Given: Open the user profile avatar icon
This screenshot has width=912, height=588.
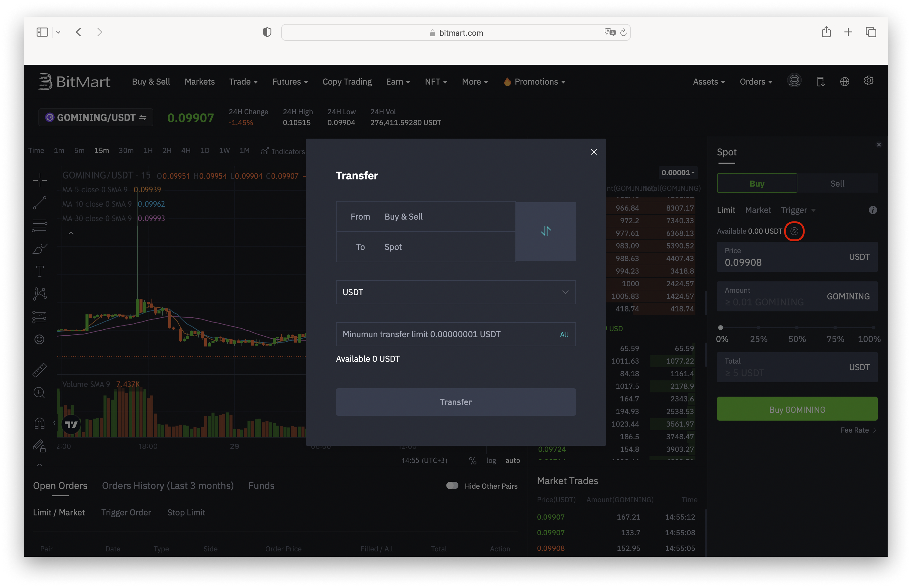Looking at the screenshot, I should (x=794, y=81).
